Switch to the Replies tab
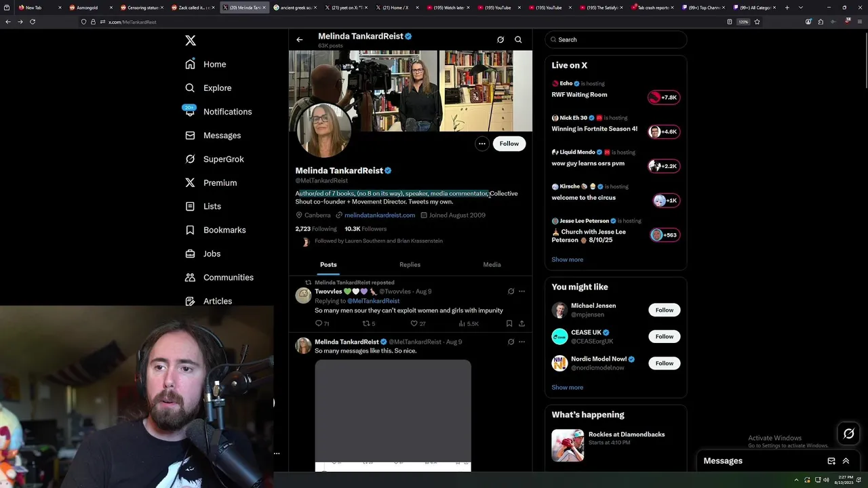The height and width of the screenshot is (488, 868). 410,265
